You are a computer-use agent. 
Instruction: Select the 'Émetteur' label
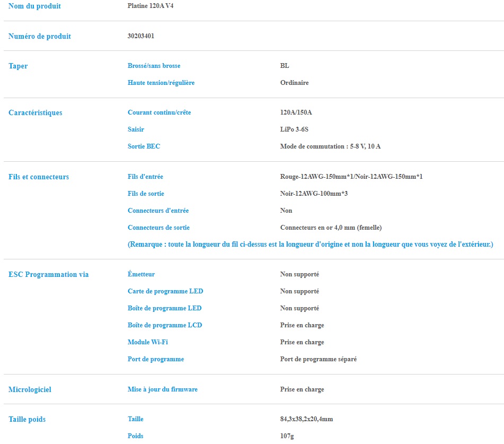point(141,274)
